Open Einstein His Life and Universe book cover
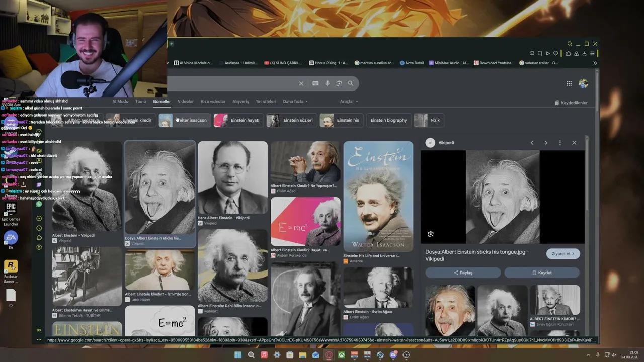 pos(378,197)
